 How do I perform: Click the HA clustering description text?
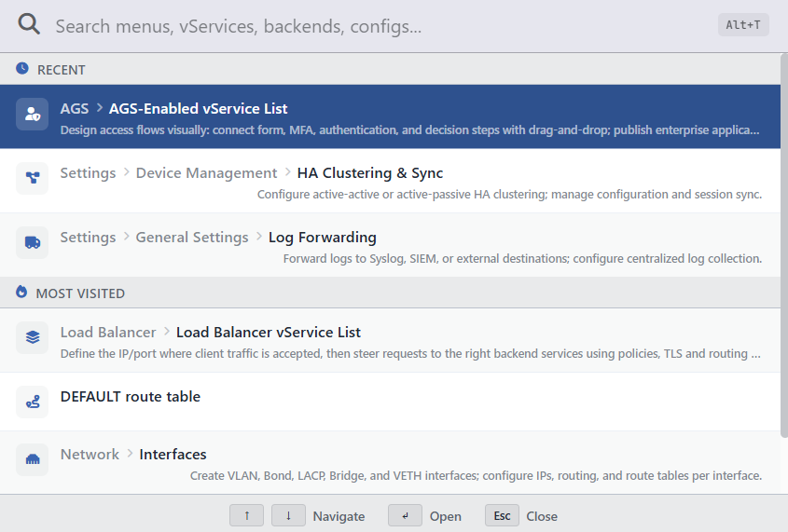coord(509,194)
